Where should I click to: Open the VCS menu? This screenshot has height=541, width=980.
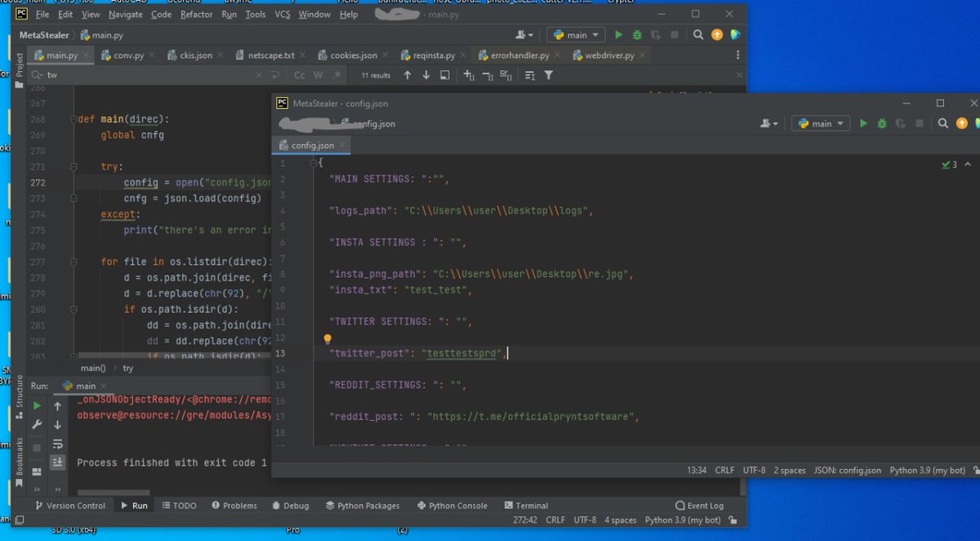pos(282,15)
